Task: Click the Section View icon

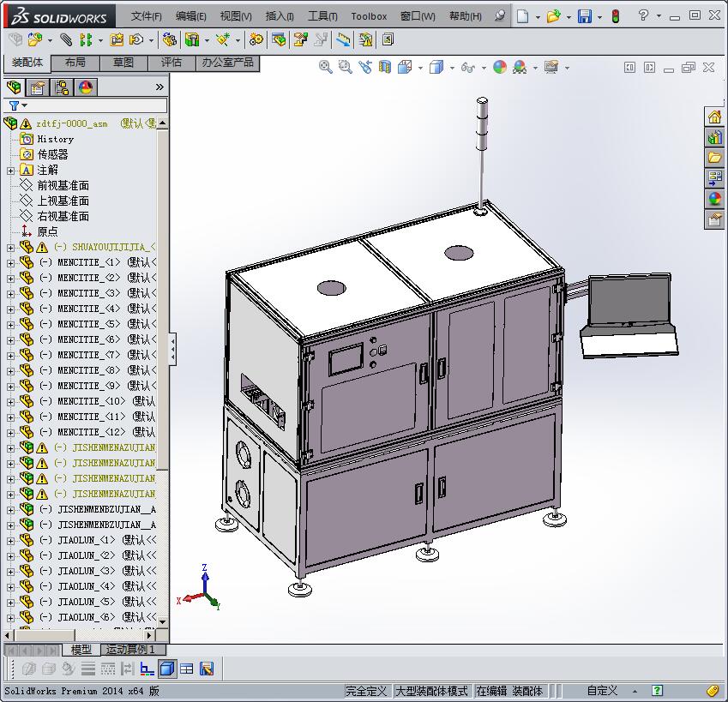Action: (x=385, y=67)
